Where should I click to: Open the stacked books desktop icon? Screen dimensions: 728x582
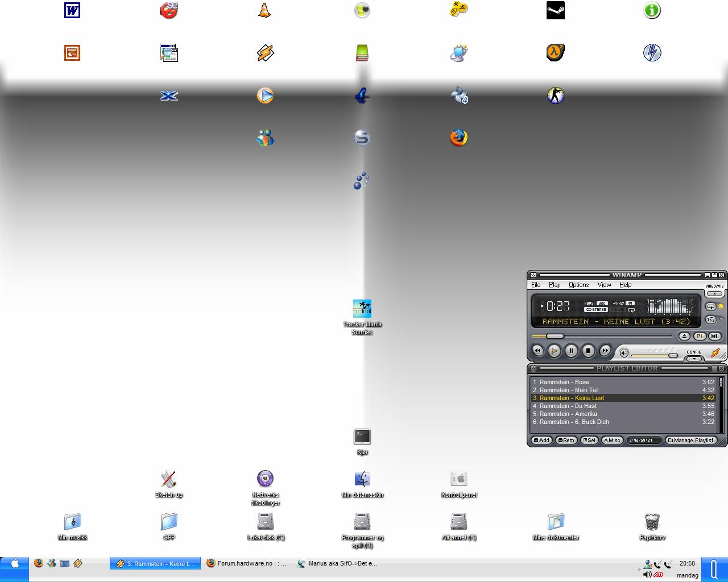click(x=362, y=53)
